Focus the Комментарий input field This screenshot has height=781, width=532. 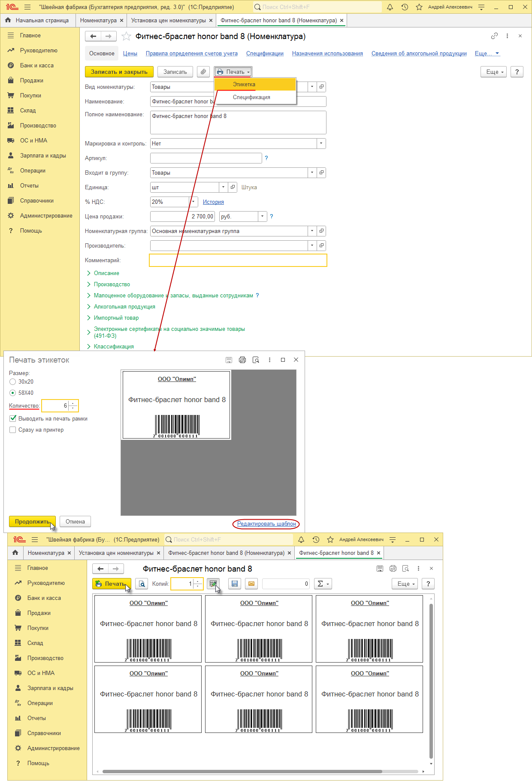(238, 260)
